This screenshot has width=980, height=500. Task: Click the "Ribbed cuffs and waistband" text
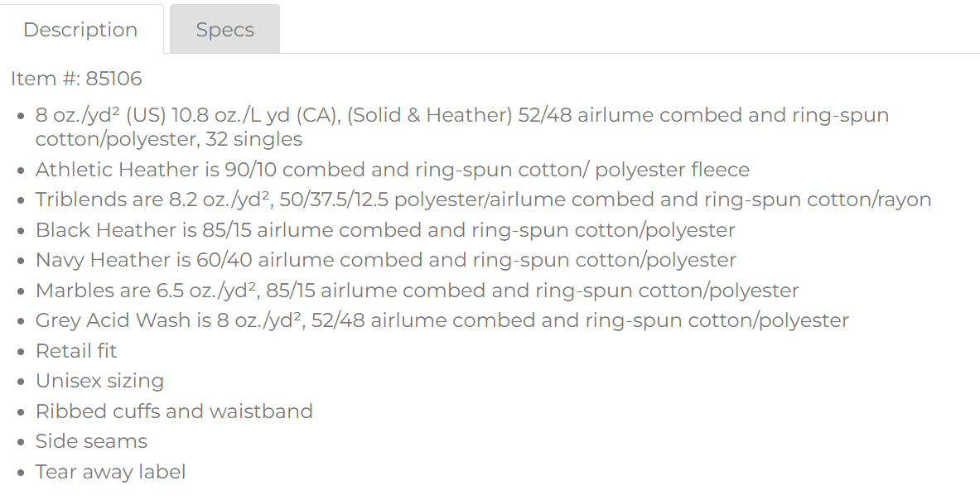174,411
